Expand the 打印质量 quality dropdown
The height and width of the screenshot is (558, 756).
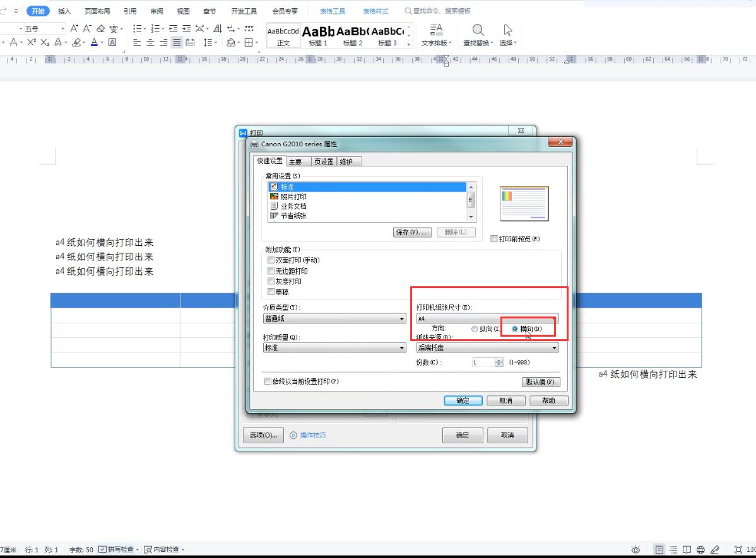(x=401, y=347)
